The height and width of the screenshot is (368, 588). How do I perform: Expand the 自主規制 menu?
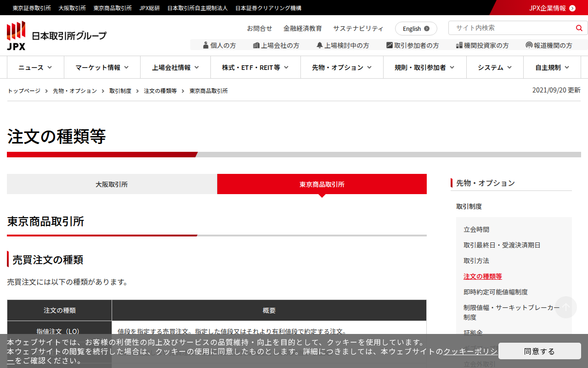coord(552,67)
